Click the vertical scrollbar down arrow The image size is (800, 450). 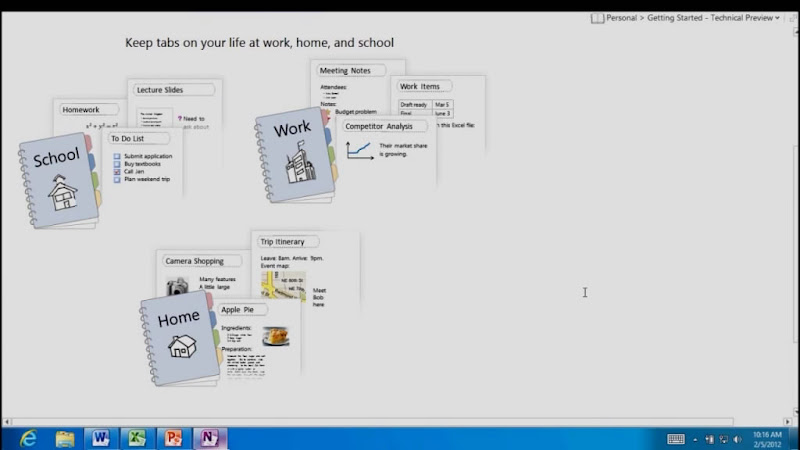click(x=796, y=412)
